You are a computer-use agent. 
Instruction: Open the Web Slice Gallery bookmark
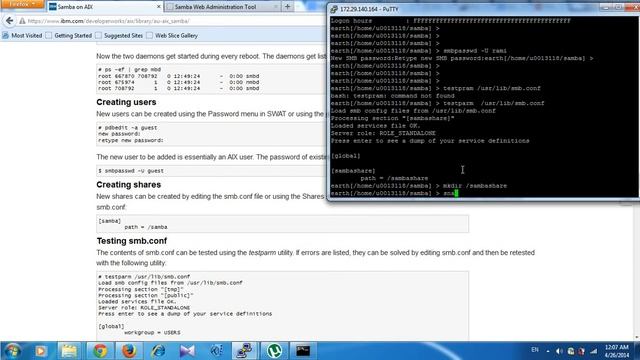pyautogui.click(x=172, y=36)
